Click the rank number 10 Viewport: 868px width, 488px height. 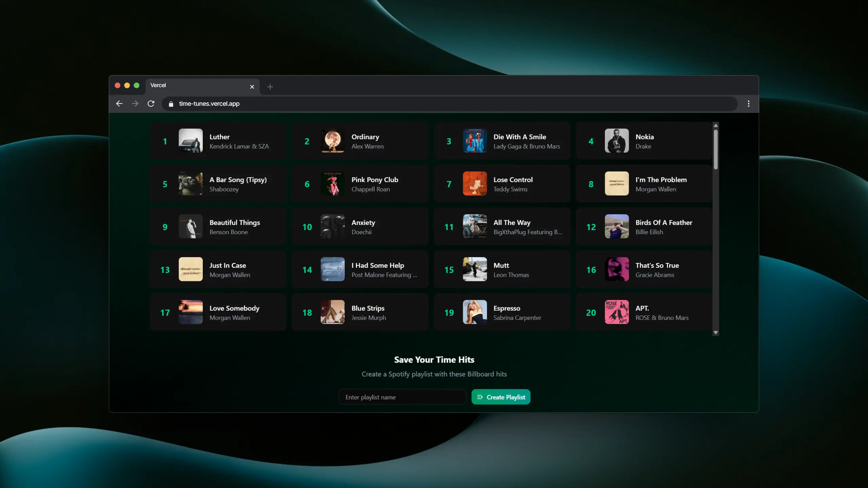[x=307, y=227]
